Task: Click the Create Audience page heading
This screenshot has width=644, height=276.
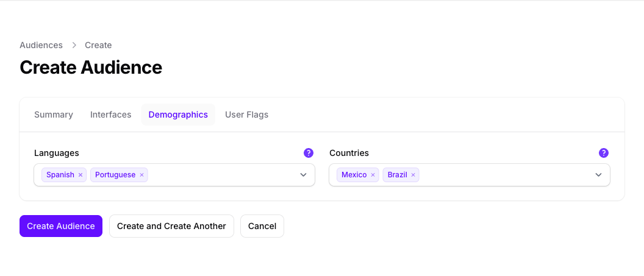Action: 91,67
